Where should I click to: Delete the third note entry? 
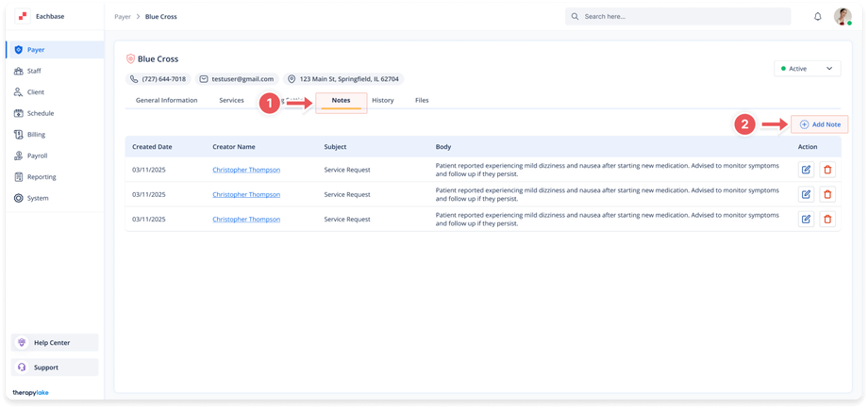tap(827, 219)
